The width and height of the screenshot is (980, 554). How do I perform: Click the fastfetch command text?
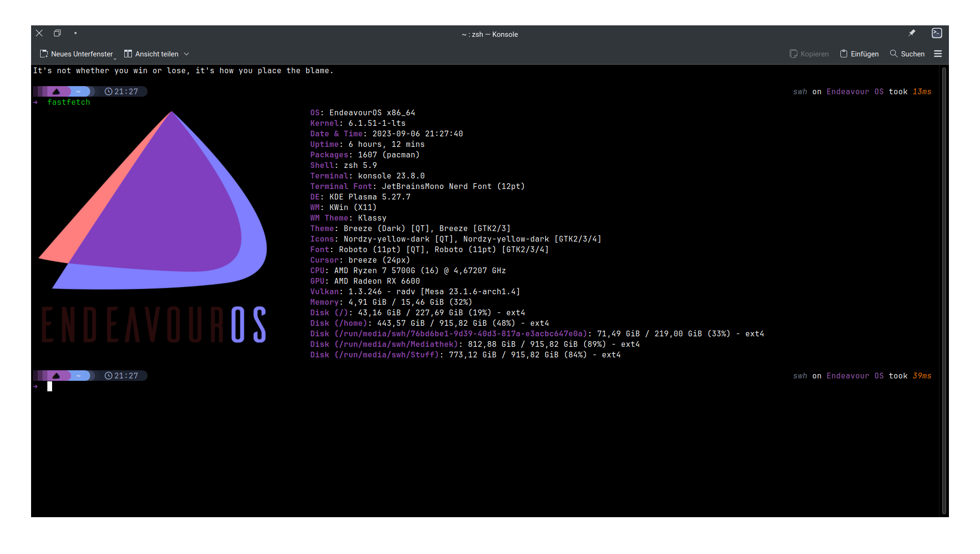(69, 102)
